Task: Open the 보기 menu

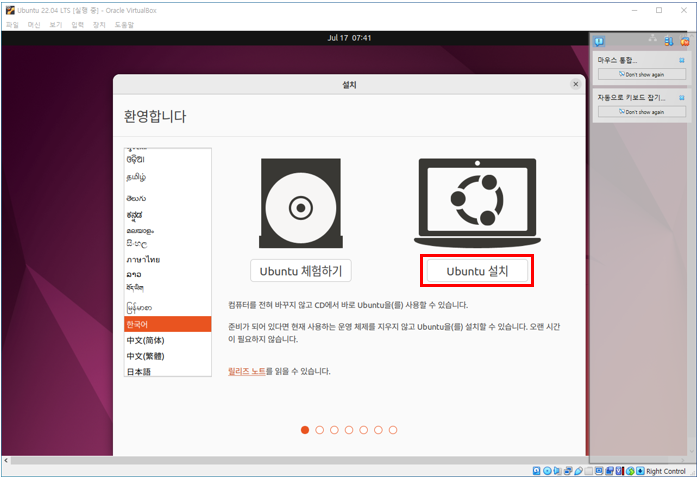Action: (x=56, y=25)
